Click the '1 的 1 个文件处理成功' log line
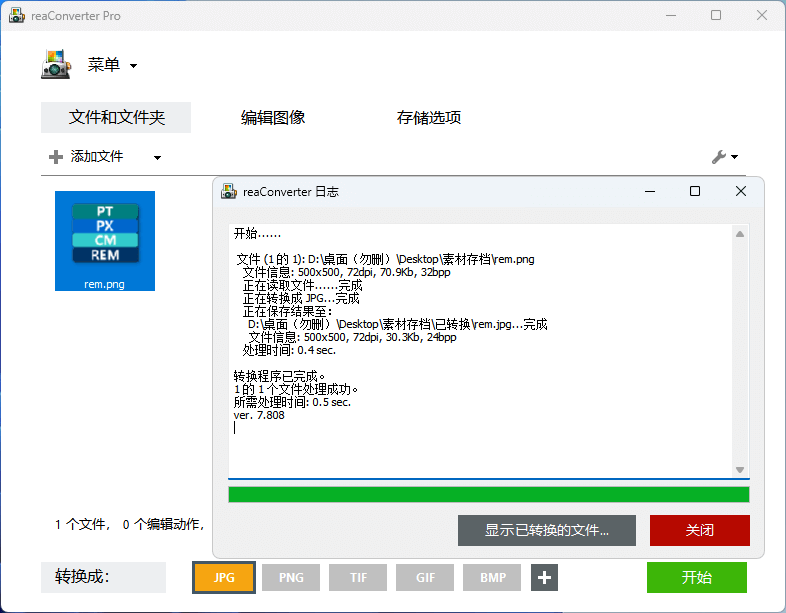The image size is (786, 613). [296, 389]
